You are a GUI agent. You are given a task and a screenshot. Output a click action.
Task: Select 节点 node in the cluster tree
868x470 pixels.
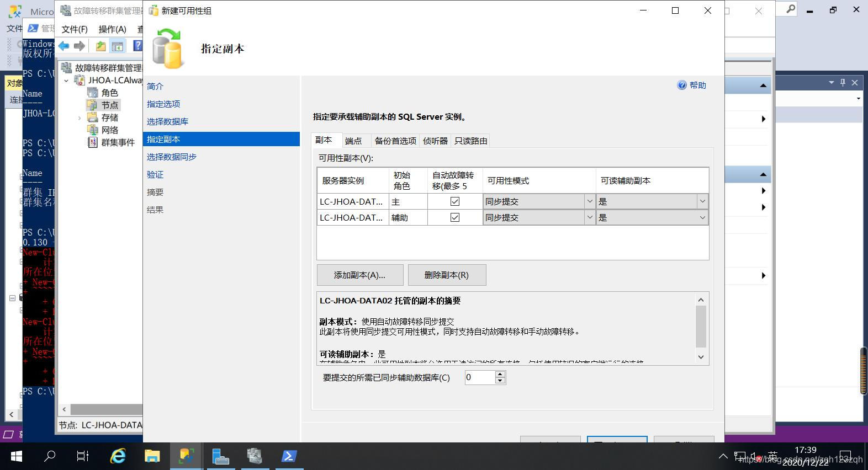click(x=109, y=105)
